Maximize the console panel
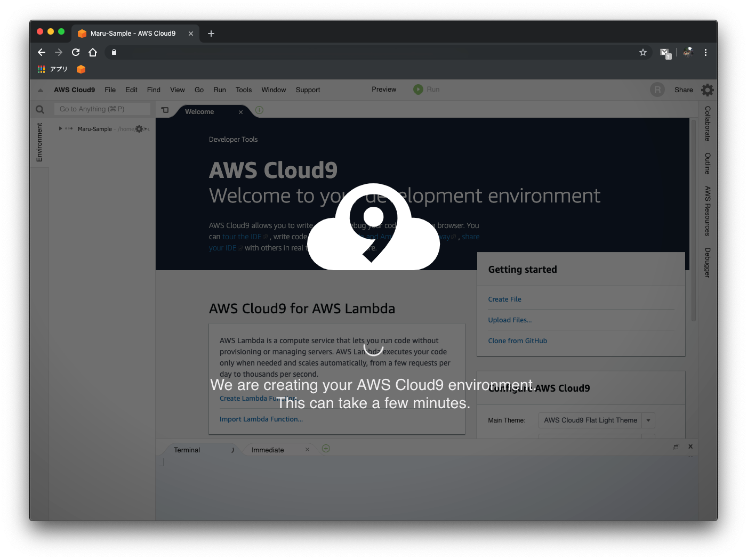The image size is (747, 560). pyautogui.click(x=676, y=447)
